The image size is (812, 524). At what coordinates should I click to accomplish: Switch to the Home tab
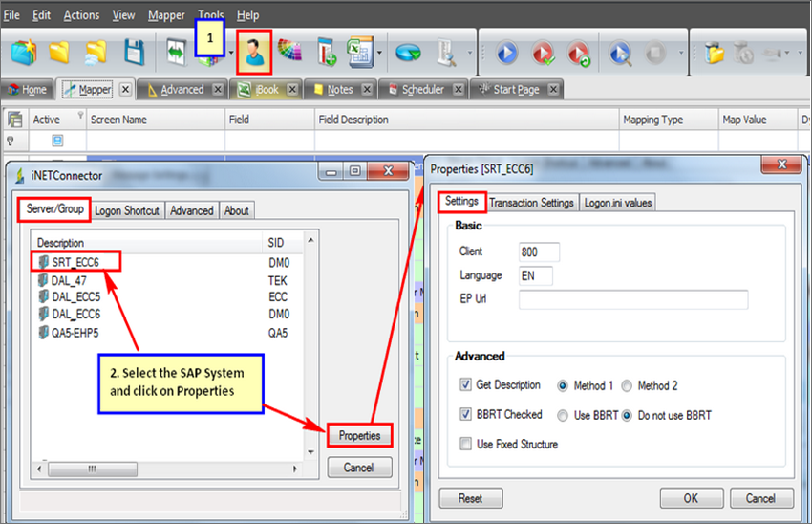tap(28, 90)
